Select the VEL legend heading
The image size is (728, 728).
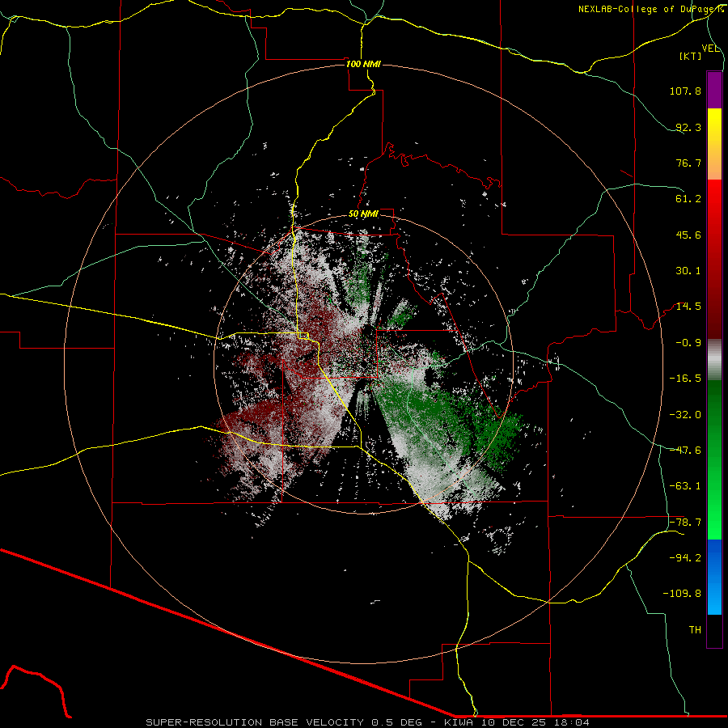711,49
